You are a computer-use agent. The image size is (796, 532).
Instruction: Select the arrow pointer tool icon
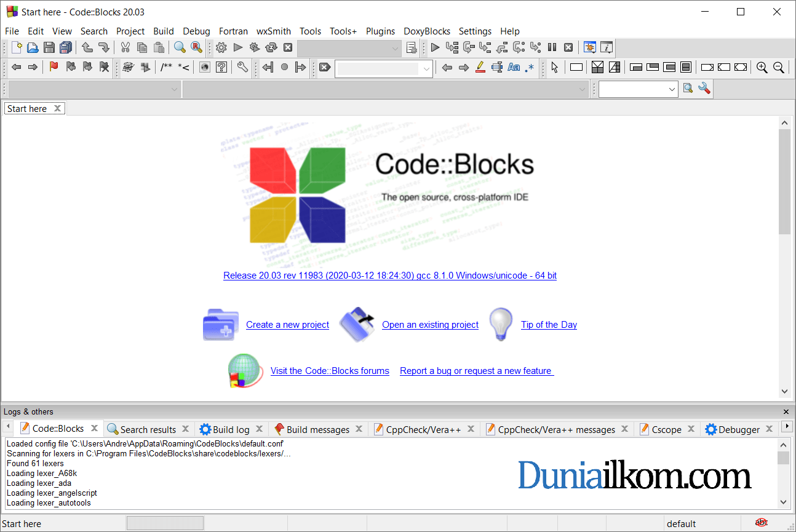[555, 68]
